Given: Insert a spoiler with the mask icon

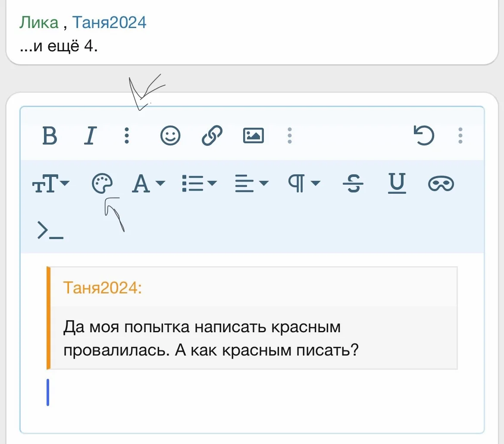Looking at the screenshot, I should 441,184.
